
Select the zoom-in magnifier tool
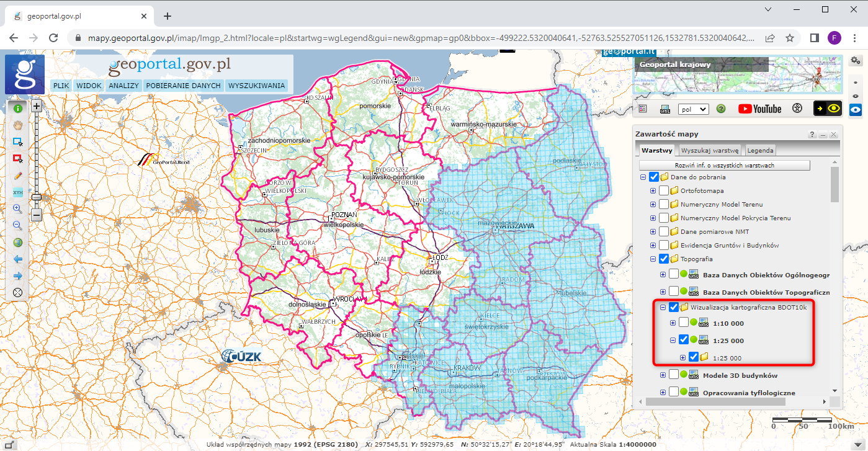[17, 208]
